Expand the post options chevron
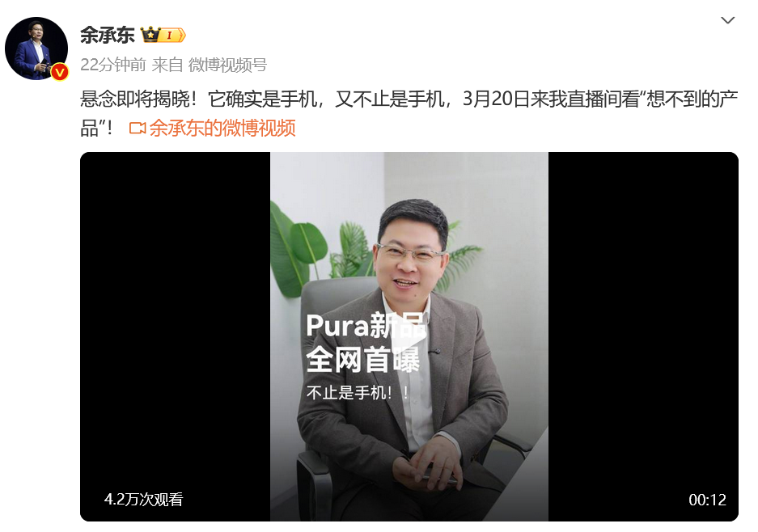Screen dimensions: 758x532 pos(727,20)
